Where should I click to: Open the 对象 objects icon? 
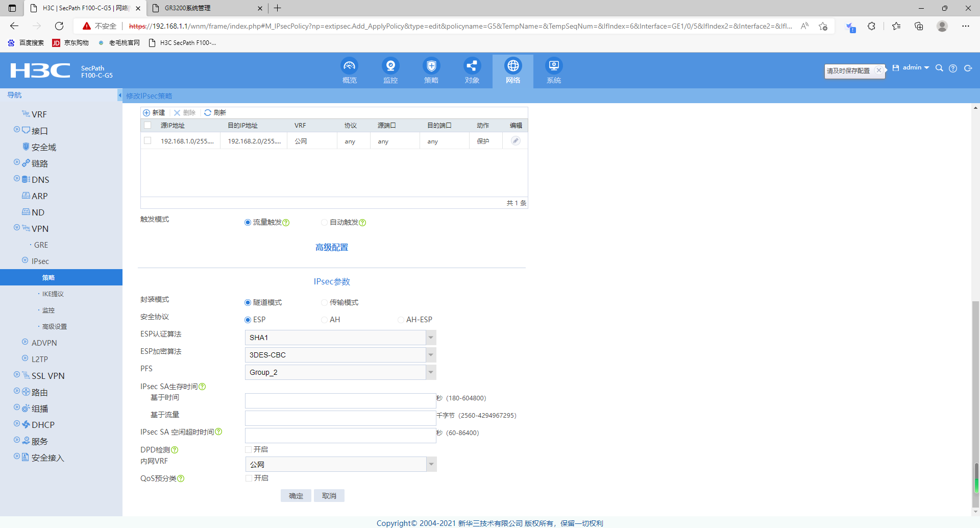click(472, 66)
